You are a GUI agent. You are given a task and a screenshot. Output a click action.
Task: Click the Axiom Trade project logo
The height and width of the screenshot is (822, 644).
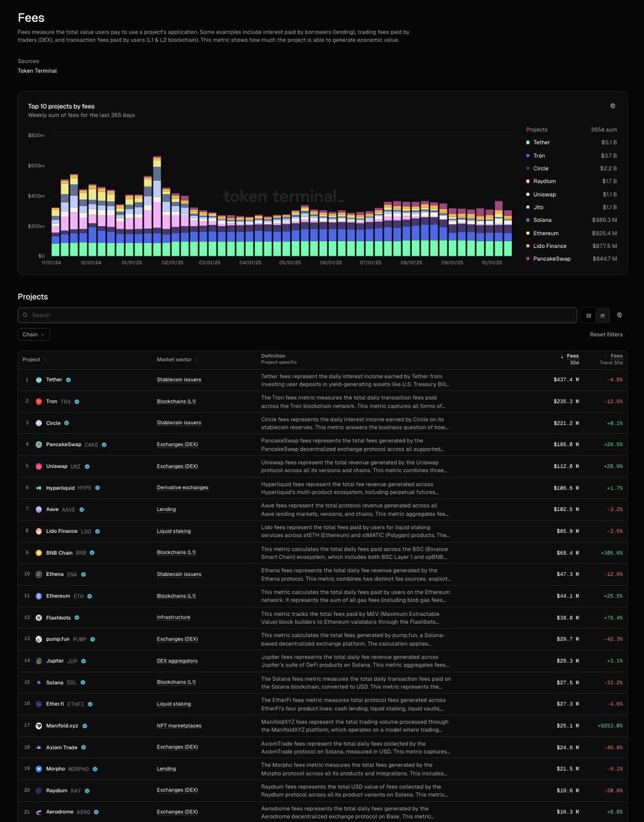click(x=39, y=747)
